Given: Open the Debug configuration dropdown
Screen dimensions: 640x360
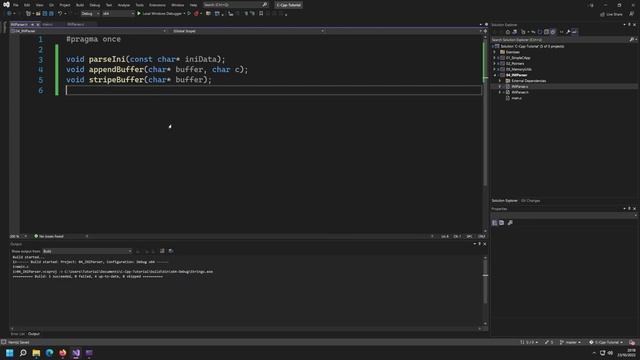Looking at the screenshot, I should click(90, 13).
